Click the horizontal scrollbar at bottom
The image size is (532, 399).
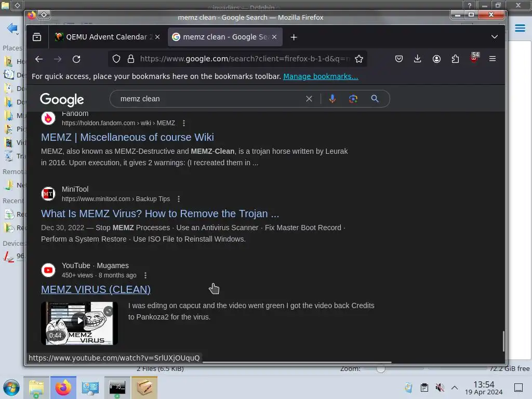[x=297, y=362]
